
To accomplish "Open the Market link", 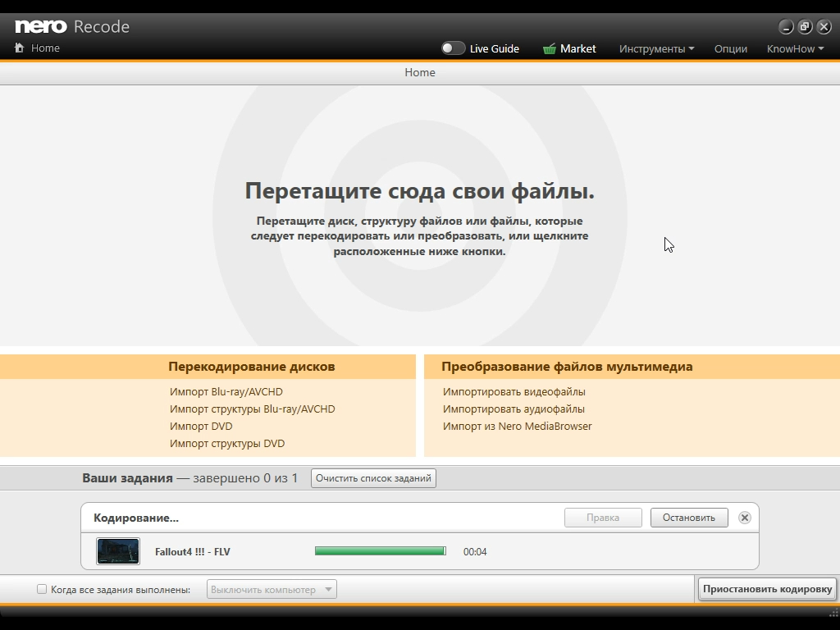I will (577, 48).
